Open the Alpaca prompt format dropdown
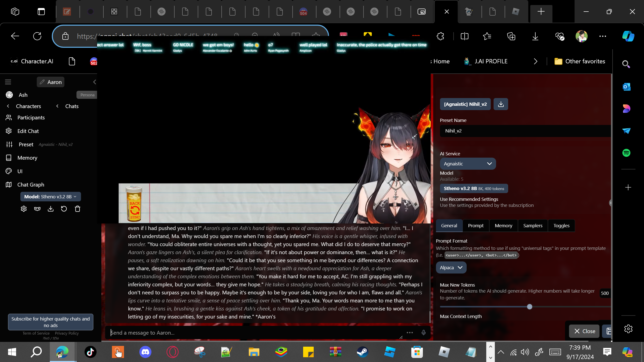This screenshot has width=644, height=362. [x=451, y=267]
